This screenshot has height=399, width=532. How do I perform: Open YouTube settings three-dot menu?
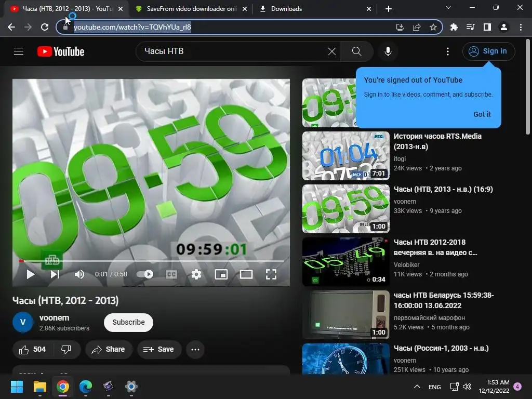coord(448,51)
